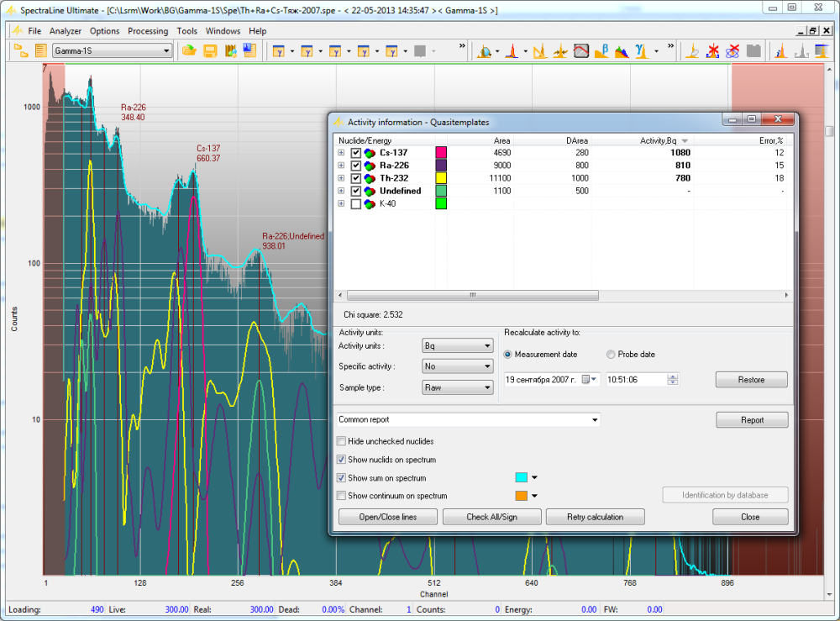The width and height of the screenshot is (840, 621).
Task: Open the Specific activity dropdown
Action: [458, 366]
